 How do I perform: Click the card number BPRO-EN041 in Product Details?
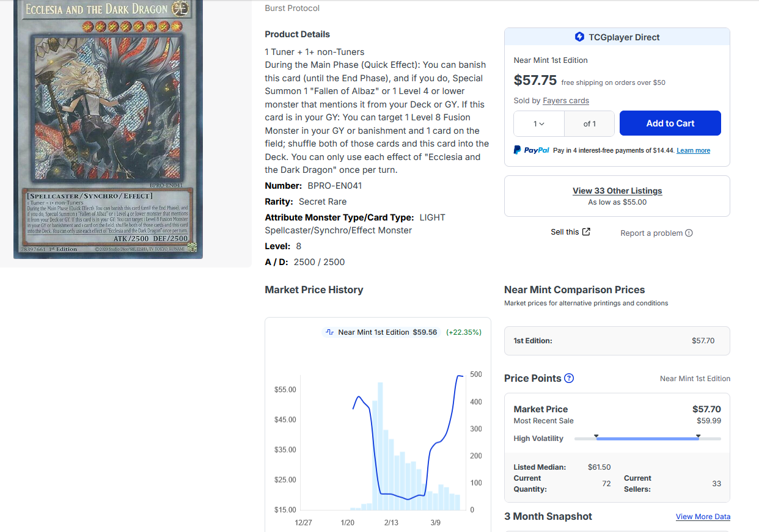pyautogui.click(x=335, y=186)
